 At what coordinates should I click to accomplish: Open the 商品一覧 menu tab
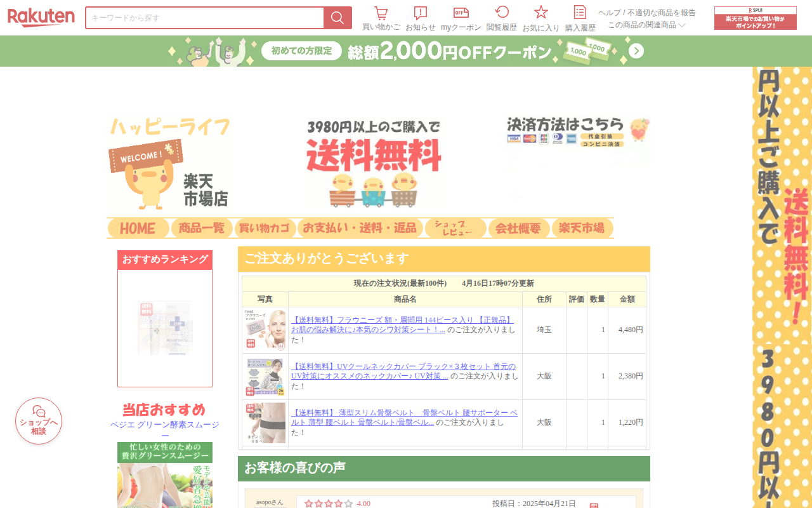(x=202, y=228)
